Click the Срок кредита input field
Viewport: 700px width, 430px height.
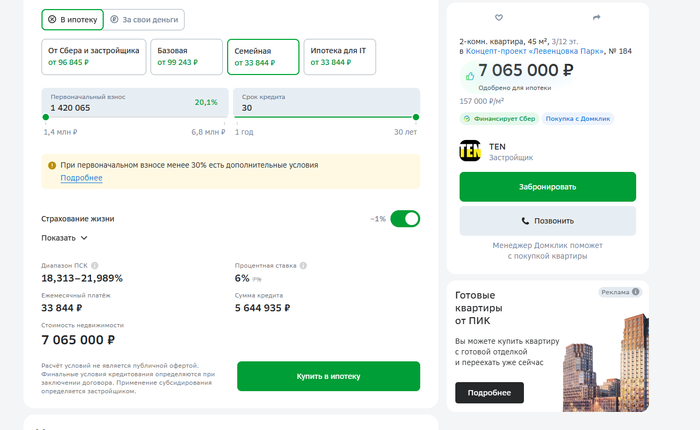326,108
